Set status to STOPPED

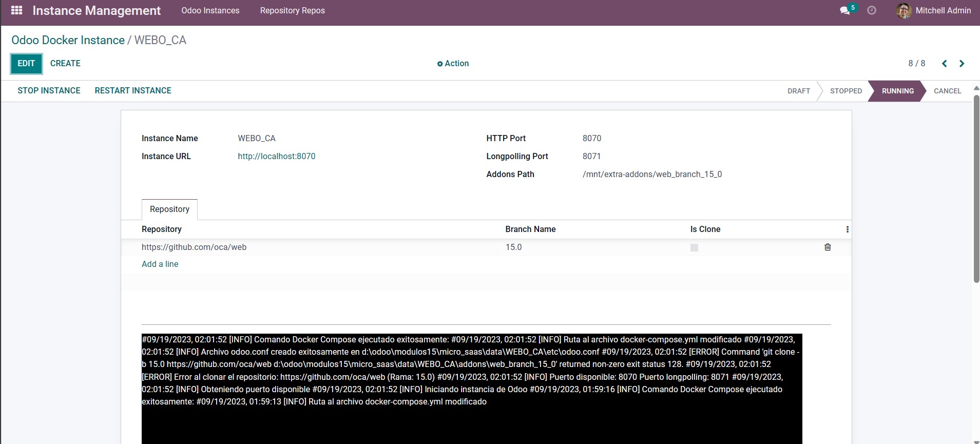pyautogui.click(x=846, y=91)
